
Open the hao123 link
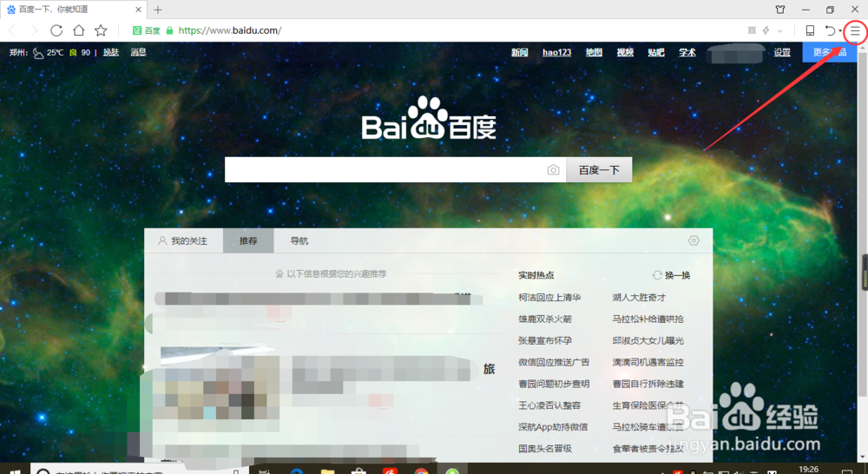tap(557, 52)
